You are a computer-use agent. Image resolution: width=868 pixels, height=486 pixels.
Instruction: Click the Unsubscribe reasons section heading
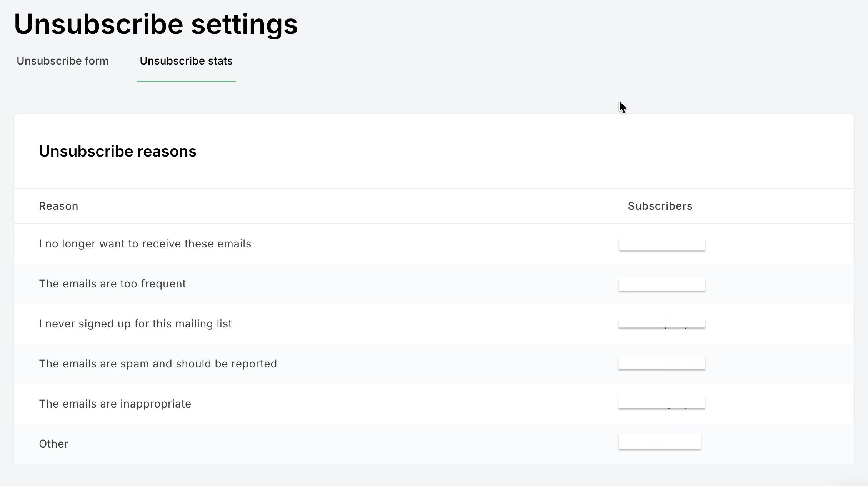tap(117, 151)
